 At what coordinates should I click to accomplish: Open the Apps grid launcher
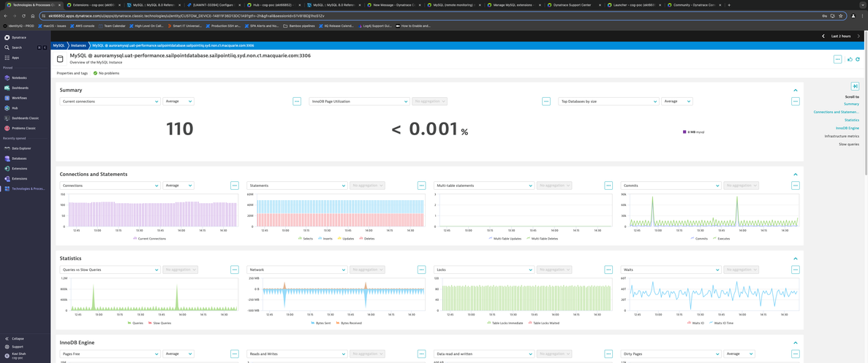(x=15, y=58)
